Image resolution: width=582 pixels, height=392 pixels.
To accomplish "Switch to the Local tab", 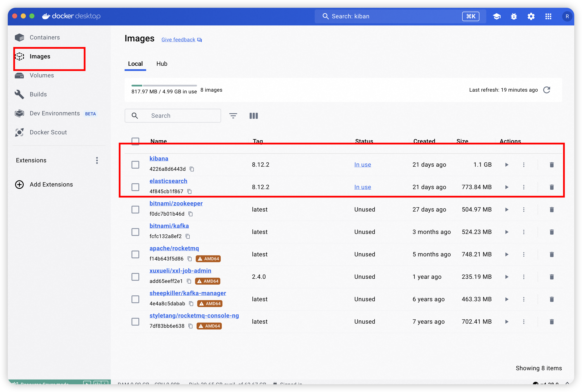I will click(x=135, y=64).
